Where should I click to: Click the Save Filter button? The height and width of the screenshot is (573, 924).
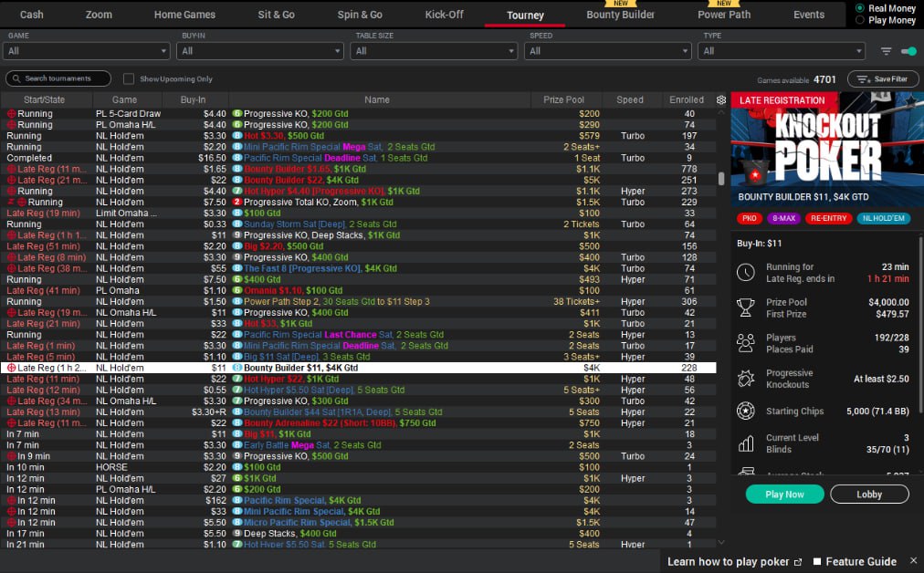[x=883, y=78]
